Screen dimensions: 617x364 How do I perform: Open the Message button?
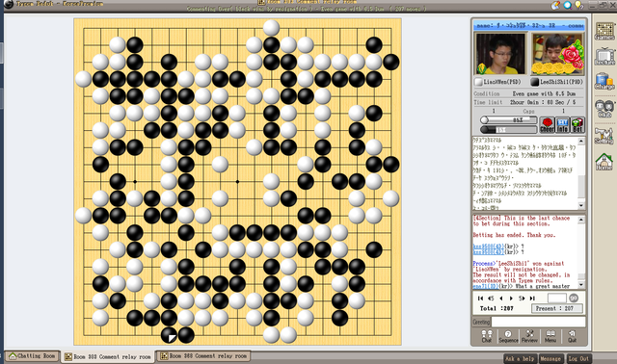coord(550,358)
